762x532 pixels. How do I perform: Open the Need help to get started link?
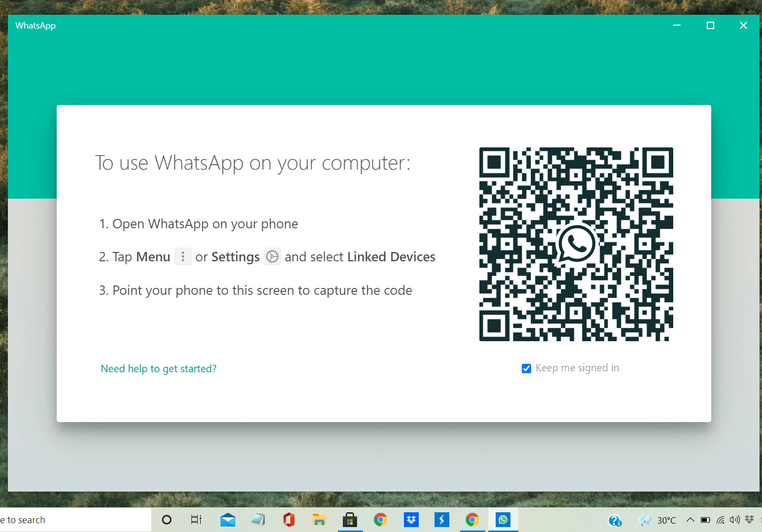point(158,369)
